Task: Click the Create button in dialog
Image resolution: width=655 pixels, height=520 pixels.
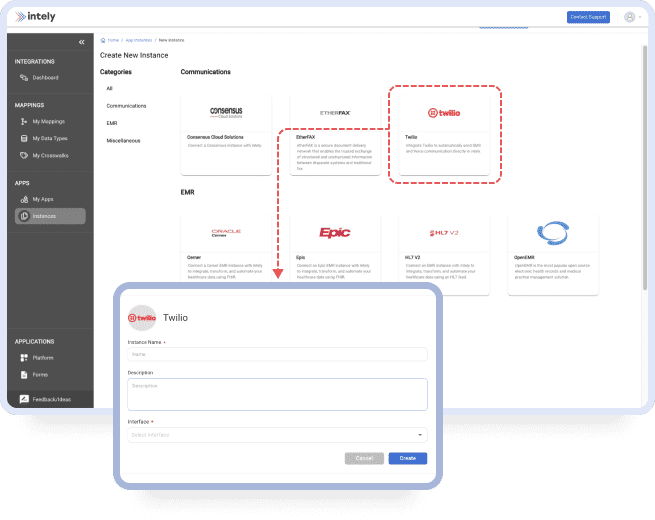Action: pos(408,459)
